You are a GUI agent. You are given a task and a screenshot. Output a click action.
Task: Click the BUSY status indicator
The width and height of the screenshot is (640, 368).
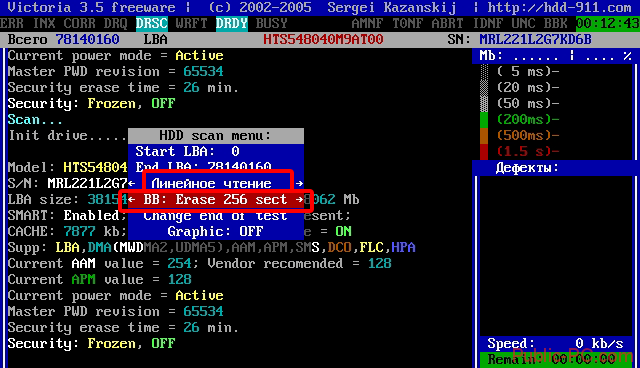coord(271,24)
